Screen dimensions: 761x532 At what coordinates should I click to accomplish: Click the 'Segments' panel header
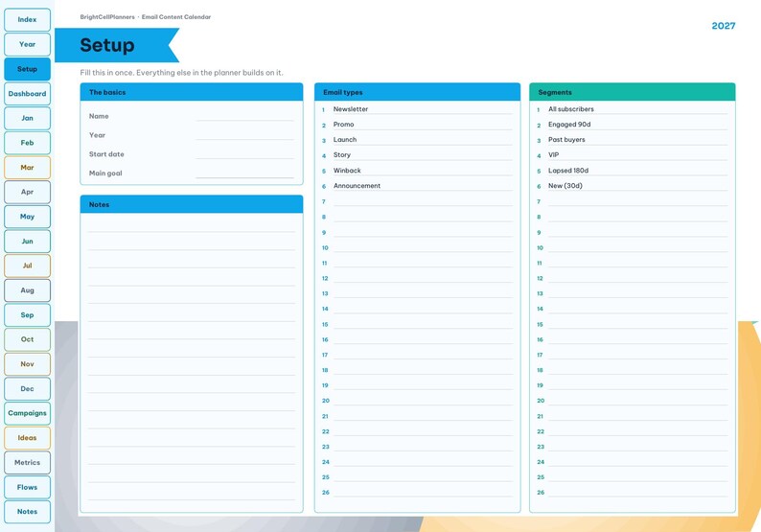click(x=633, y=92)
